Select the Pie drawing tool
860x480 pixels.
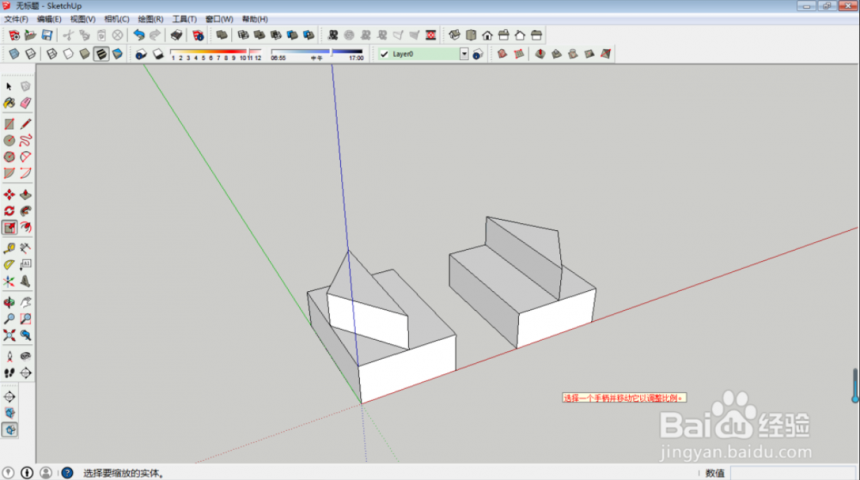9,173
